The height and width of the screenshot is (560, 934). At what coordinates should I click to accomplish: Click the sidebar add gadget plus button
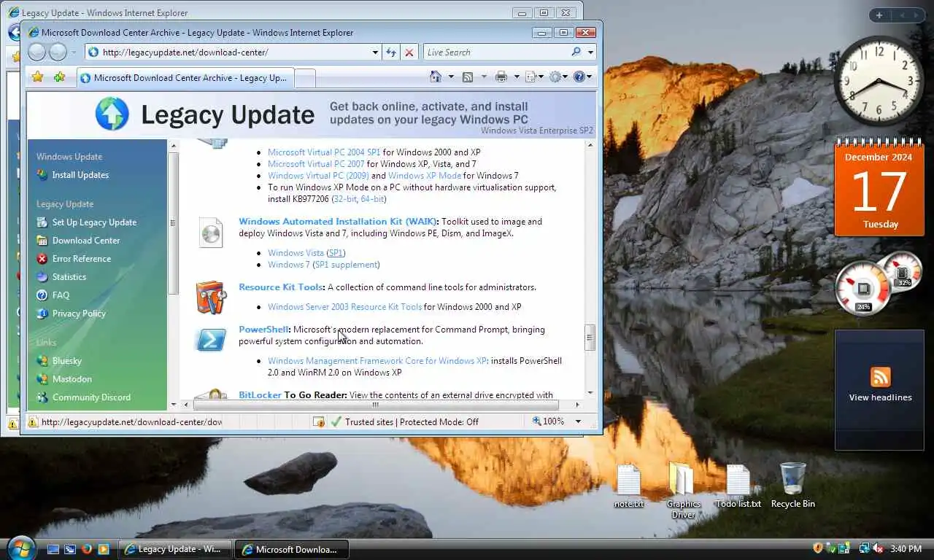click(879, 15)
